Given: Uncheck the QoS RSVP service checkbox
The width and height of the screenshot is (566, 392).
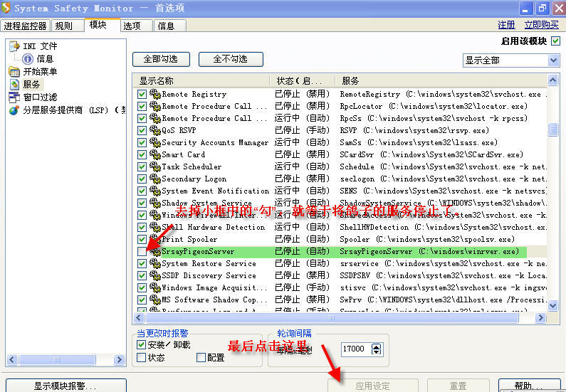Looking at the screenshot, I should [142, 130].
